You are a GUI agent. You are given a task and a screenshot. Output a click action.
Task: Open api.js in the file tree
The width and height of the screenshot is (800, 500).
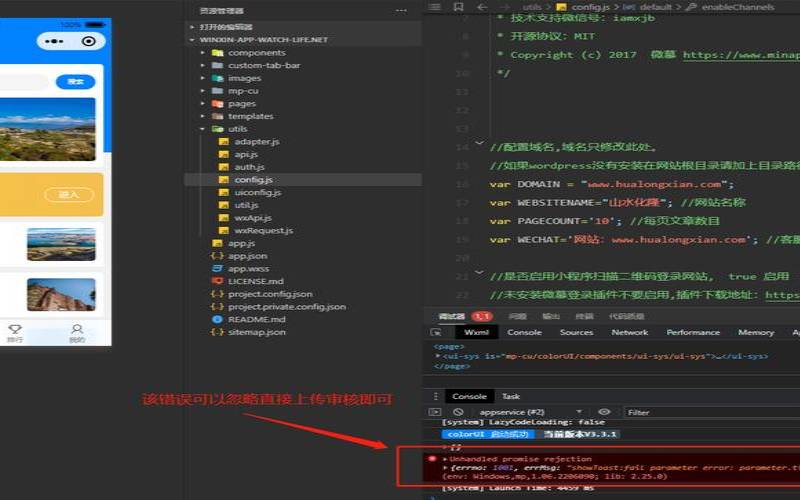(x=246, y=154)
